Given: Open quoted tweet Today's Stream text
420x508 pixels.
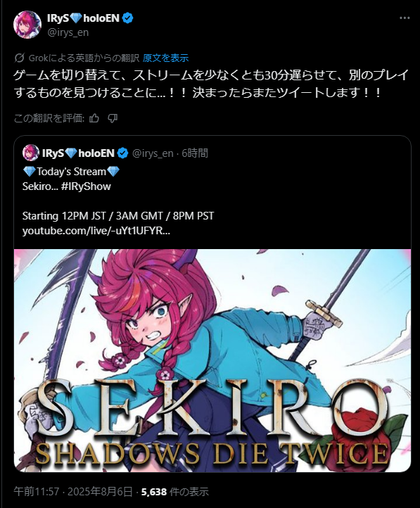Looking at the screenshot, I should point(71,172).
